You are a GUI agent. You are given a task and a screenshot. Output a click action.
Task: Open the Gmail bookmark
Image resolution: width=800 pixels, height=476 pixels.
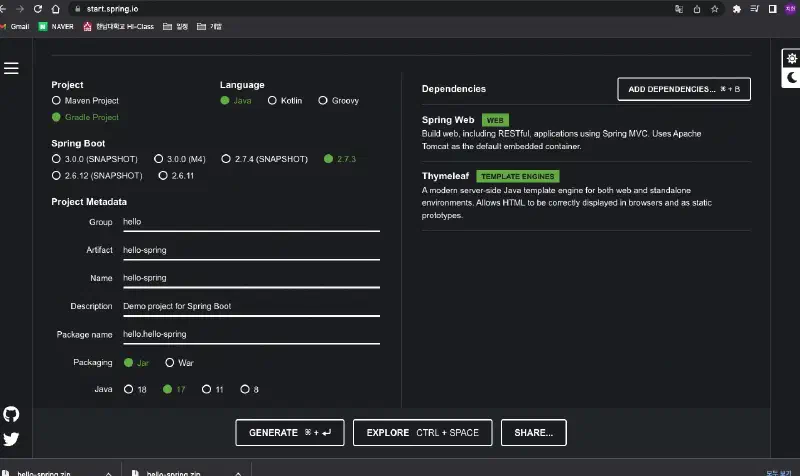[x=14, y=26]
